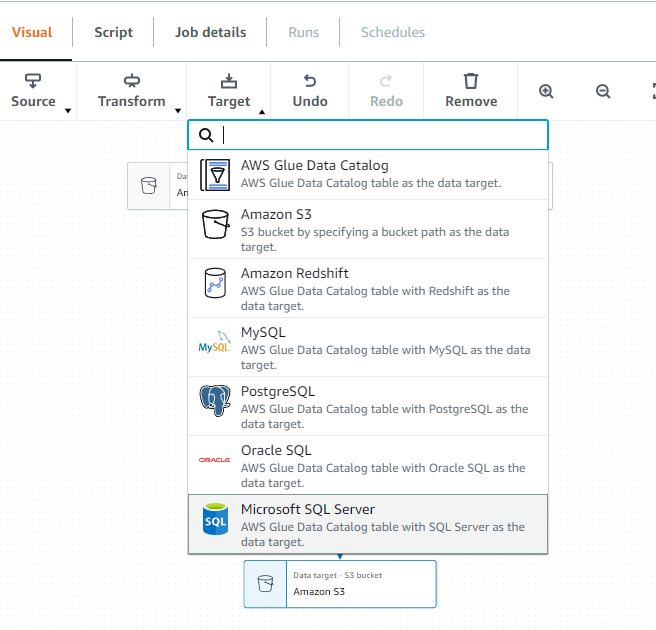
Task: Click the Target node icon in toolbar
Action: click(x=229, y=81)
